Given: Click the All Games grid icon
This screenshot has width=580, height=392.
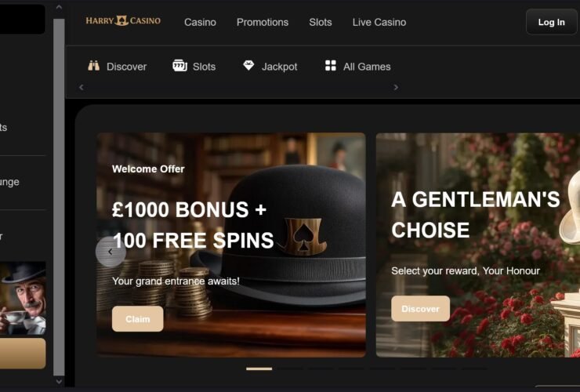Looking at the screenshot, I should click(x=330, y=66).
